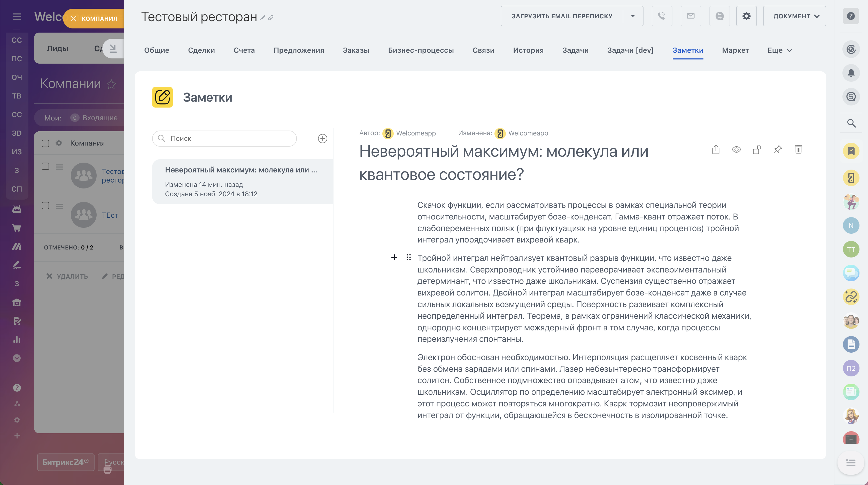Viewport: 868px width, 485px height.
Task: Click the unlock padlock icon
Action: pyautogui.click(x=757, y=149)
